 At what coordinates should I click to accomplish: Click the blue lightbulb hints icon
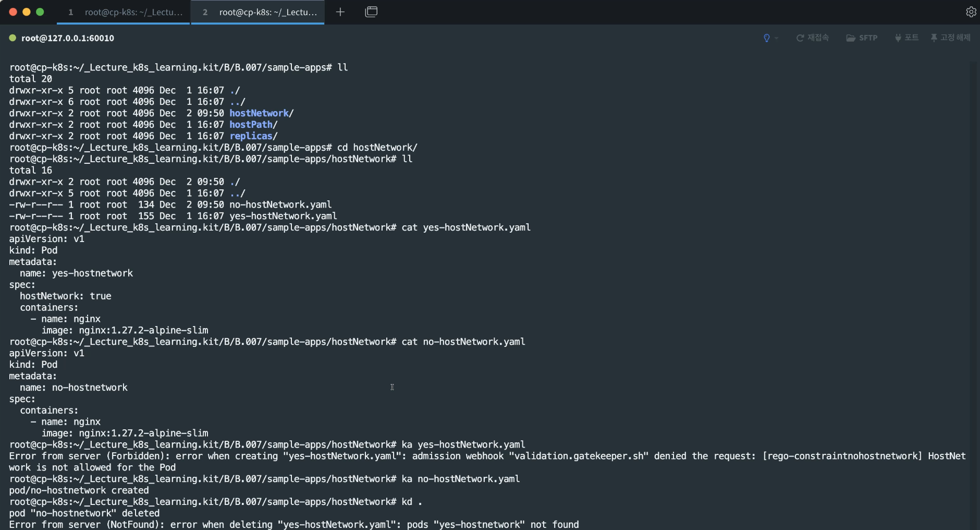766,38
